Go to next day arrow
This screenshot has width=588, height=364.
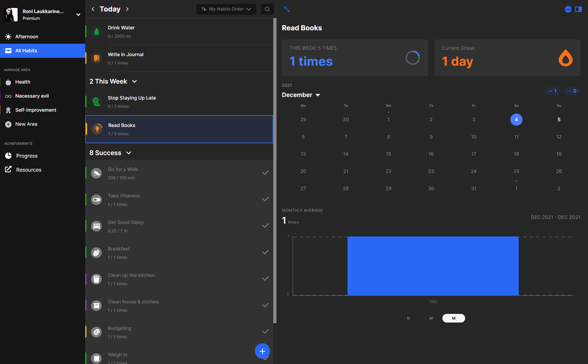pyautogui.click(x=127, y=9)
